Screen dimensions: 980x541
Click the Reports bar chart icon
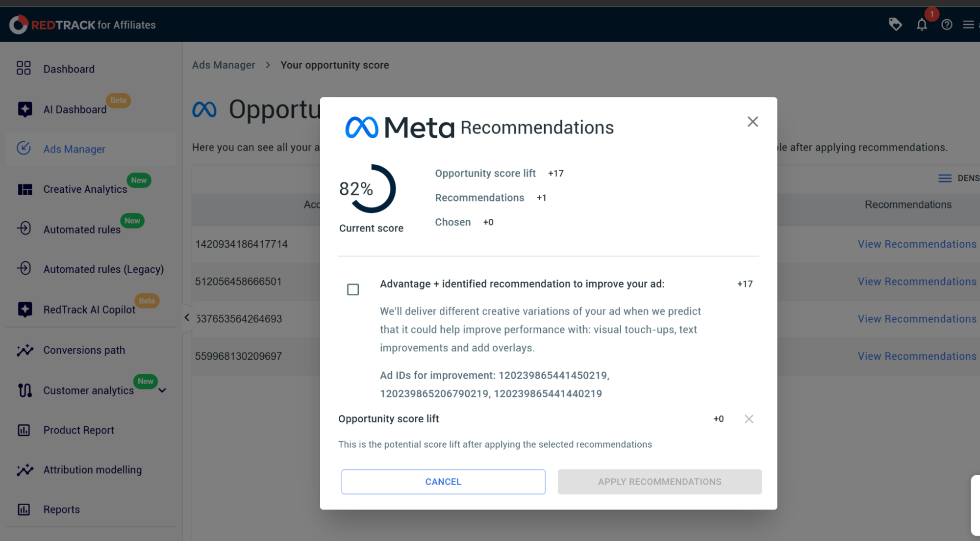click(24, 510)
